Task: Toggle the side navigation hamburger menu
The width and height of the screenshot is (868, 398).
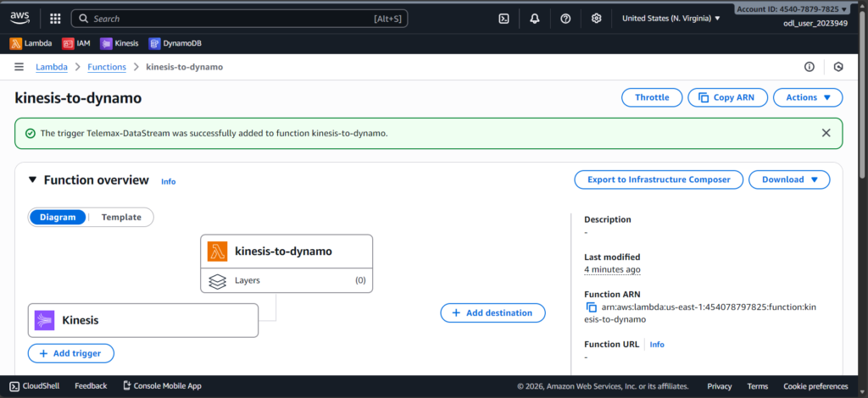Action: coord(19,67)
